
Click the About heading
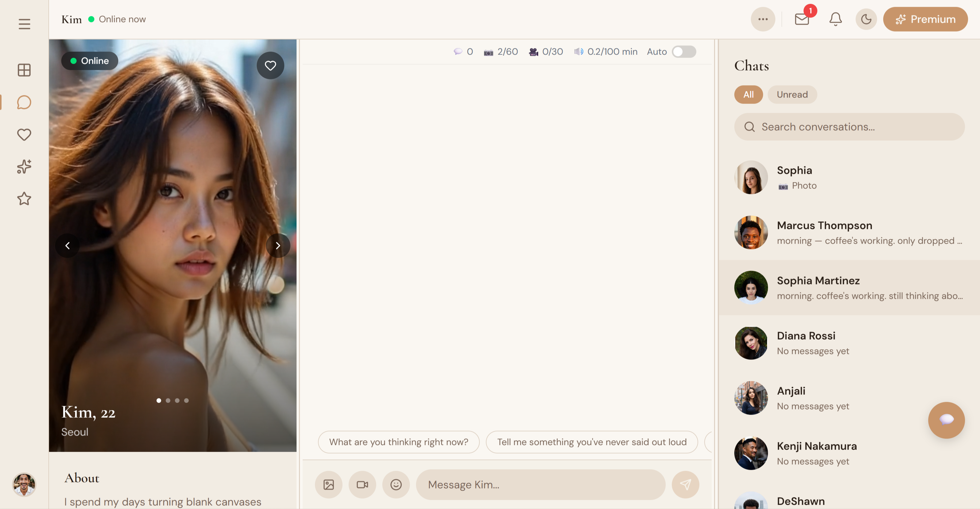click(x=82, y=478)
